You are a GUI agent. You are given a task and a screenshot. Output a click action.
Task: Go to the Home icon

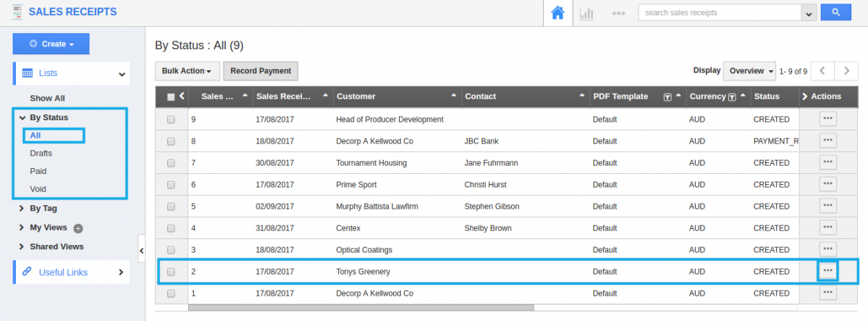tap(557, 12)
